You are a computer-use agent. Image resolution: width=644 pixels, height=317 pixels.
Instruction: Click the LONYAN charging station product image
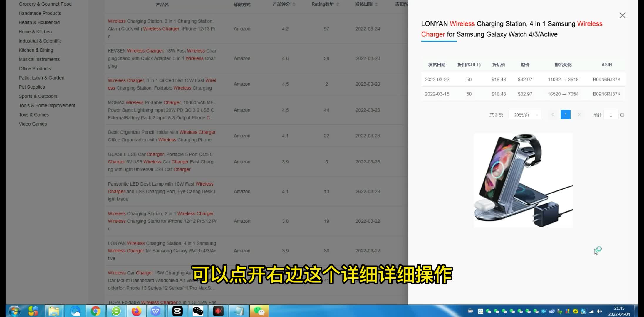point(523,180)
